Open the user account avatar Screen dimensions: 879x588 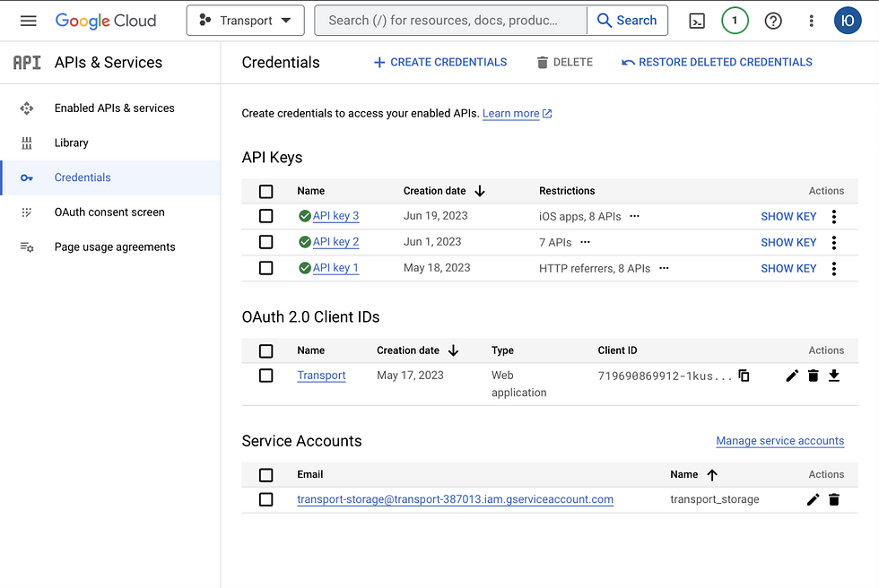coord(847,21)
